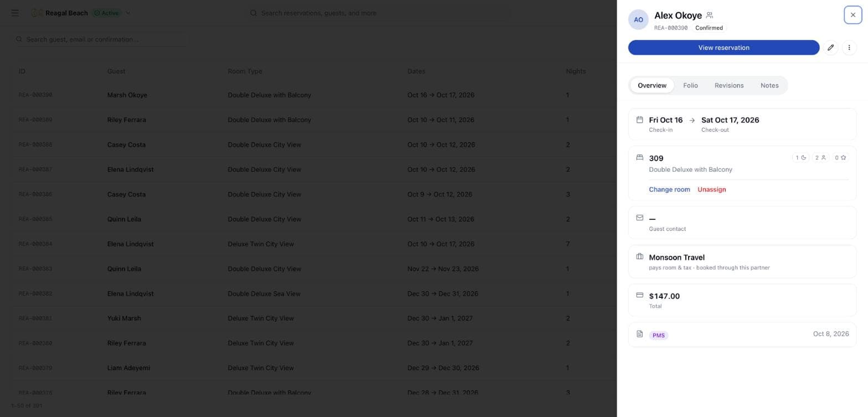Click the search guest, email or confirmation field
868x417 pixels.
(x=101, y=39)
